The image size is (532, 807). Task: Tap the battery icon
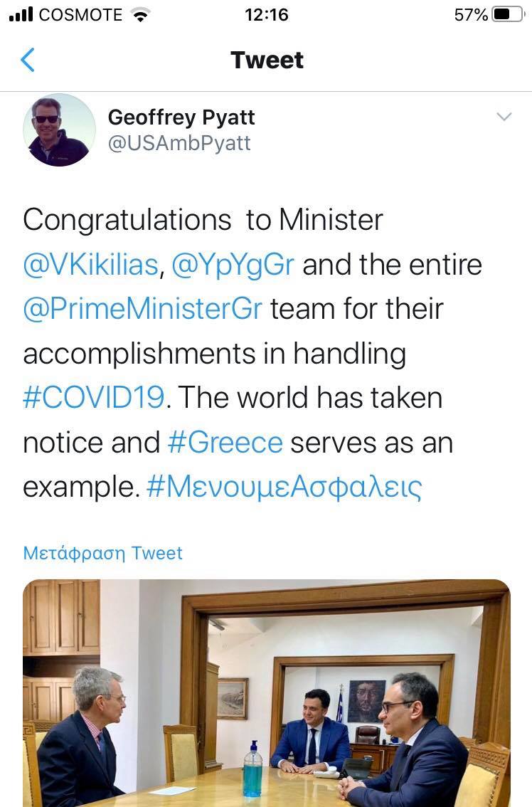coord(507,15)
